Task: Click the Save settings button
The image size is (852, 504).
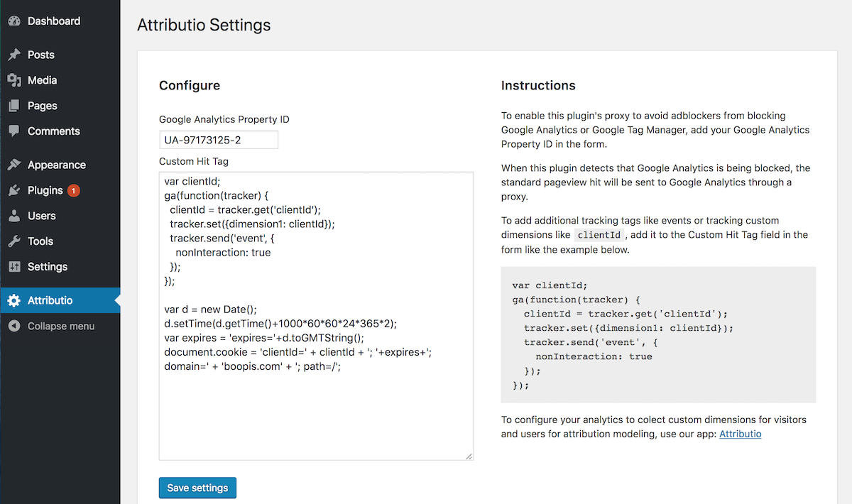Action: coord(197,488)
